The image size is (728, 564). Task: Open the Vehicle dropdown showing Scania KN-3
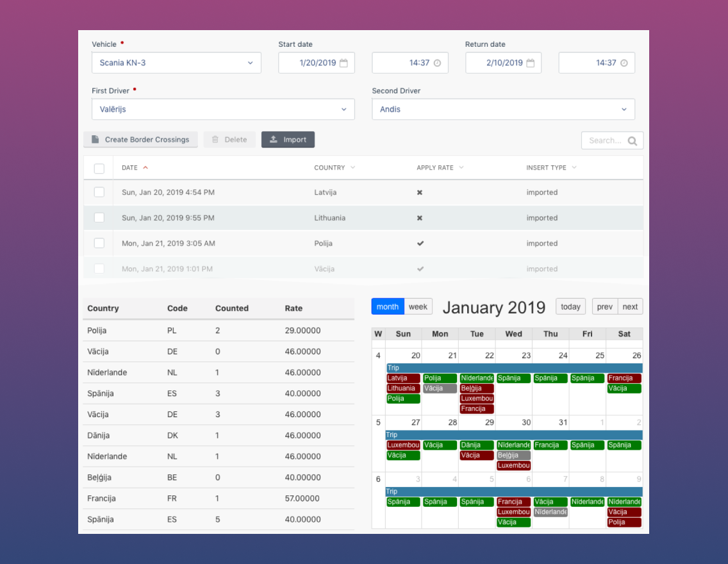coord(176,63)
